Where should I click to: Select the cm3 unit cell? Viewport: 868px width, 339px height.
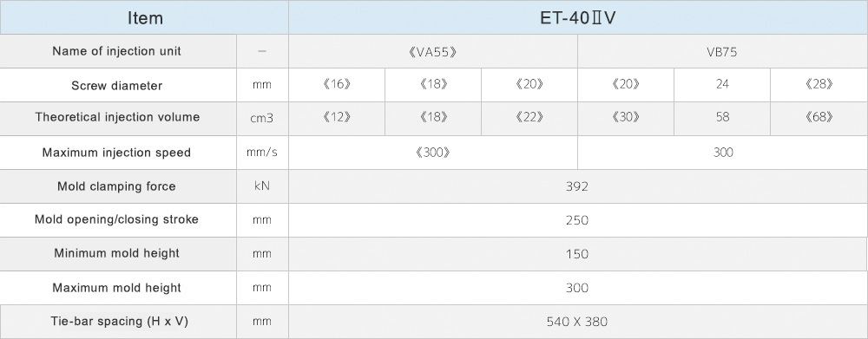point(262,118)
